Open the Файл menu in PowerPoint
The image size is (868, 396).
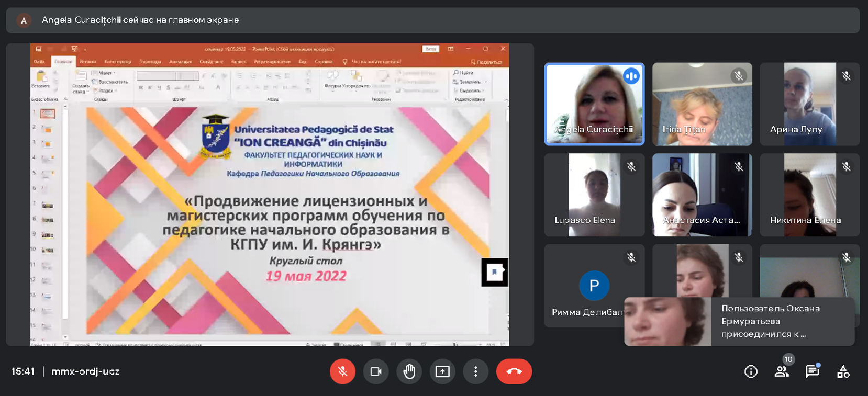39,62
